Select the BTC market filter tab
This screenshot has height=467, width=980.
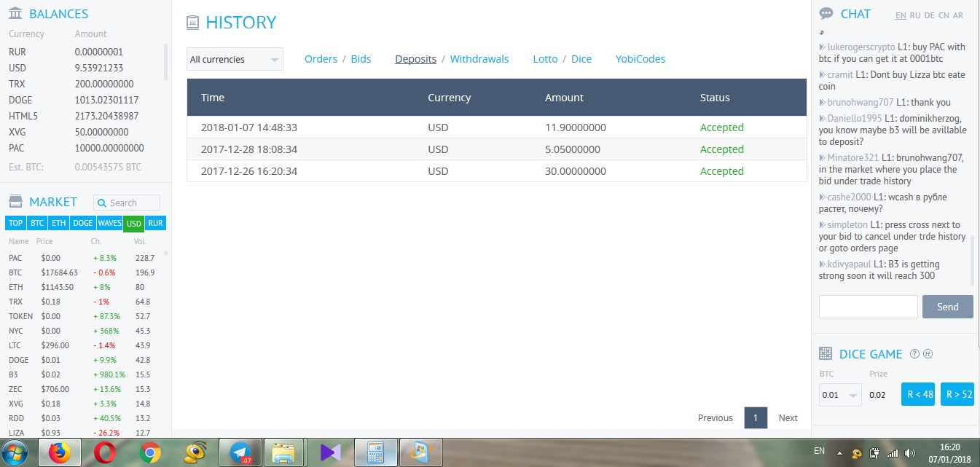[x=37, y=223]
